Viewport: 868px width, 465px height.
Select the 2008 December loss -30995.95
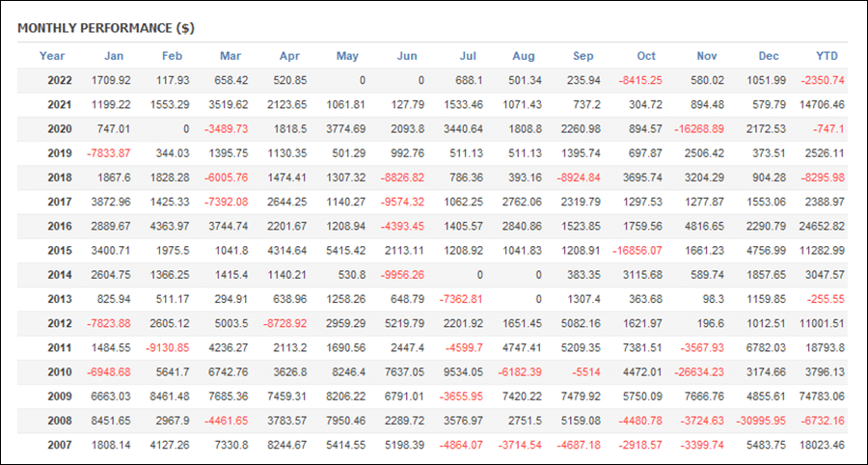(761, 421)
